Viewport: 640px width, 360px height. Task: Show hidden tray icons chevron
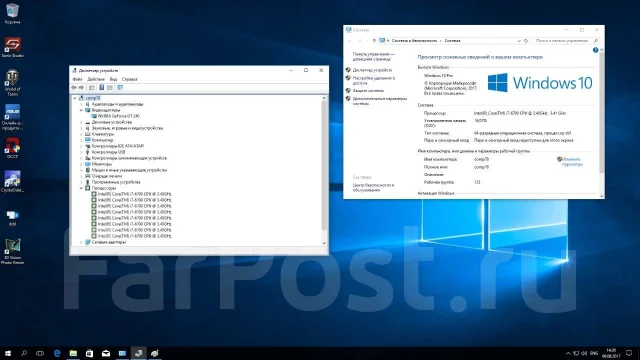568,353
